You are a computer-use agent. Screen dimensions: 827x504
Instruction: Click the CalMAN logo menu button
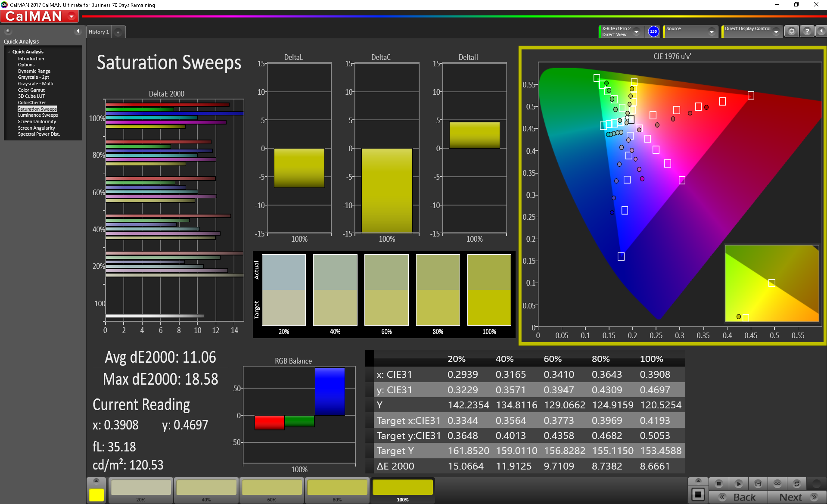point(40,16)
